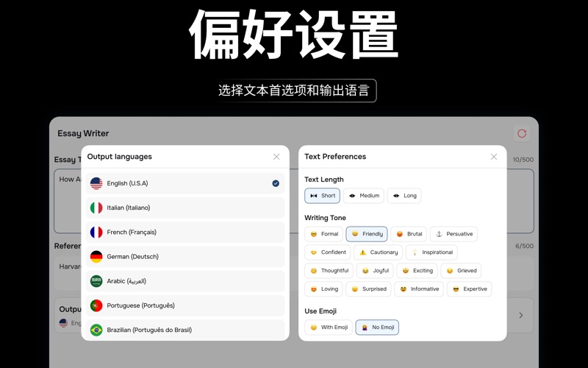Select the Brutal writing tone
588x368 pixels.
(x=409, y=234)
